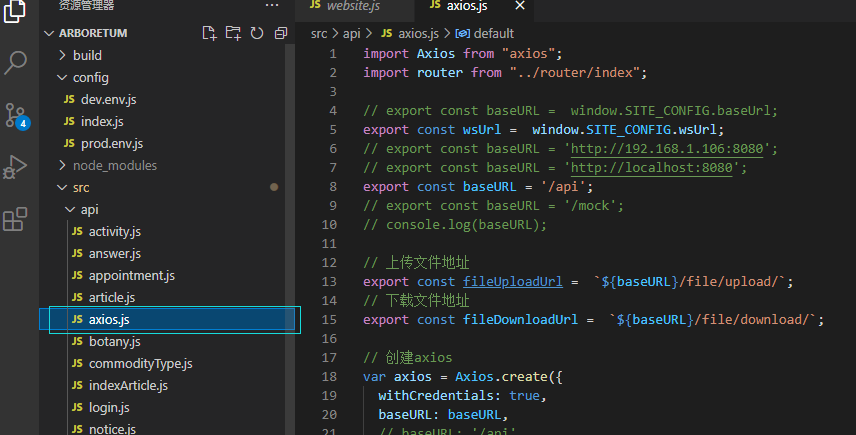Refresh the explorer file tree

(257, 33)
